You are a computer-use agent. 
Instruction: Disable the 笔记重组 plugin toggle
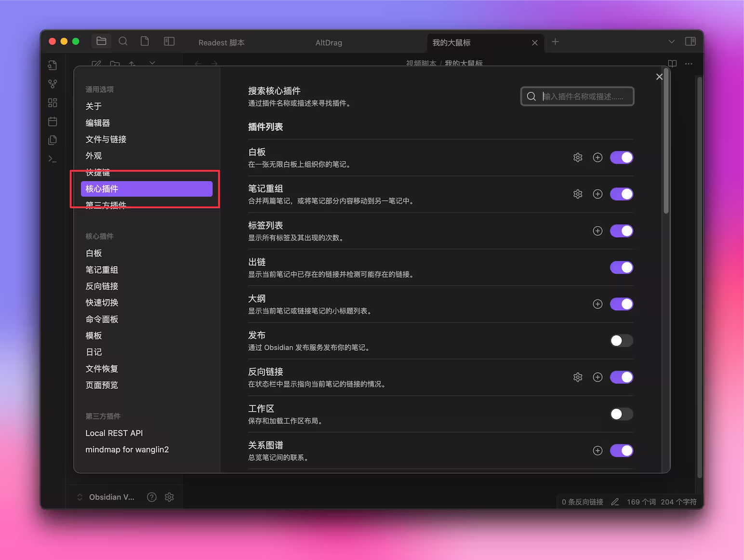pos(622,194)
